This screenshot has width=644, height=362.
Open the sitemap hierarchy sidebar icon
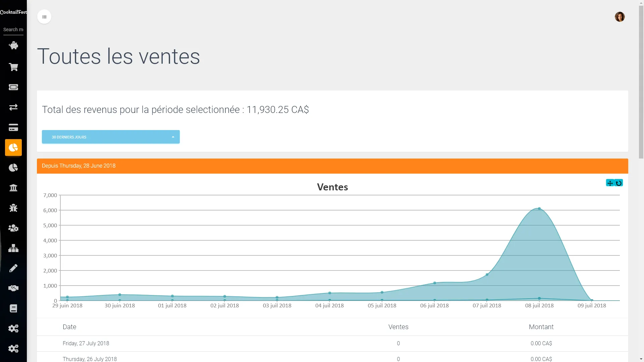click(x=13, y=248)
